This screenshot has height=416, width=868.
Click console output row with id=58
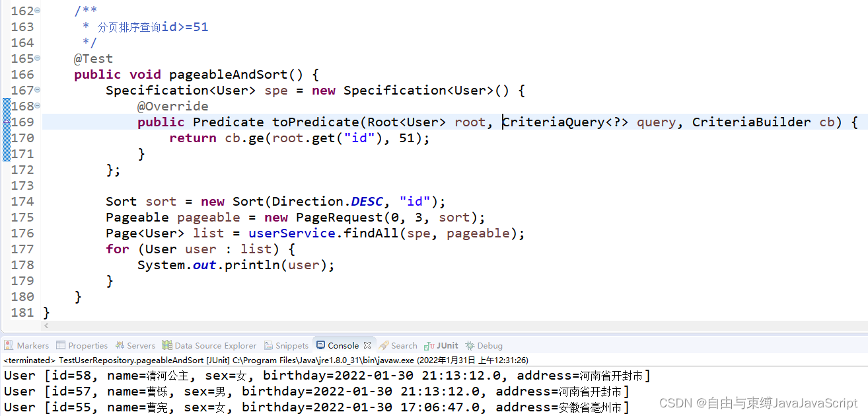click(327, 376)
